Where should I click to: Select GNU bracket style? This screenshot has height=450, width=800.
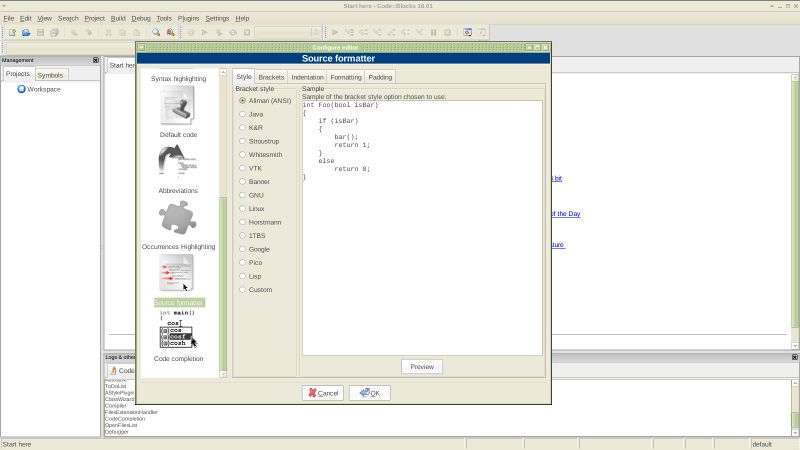tap(252, 195)
